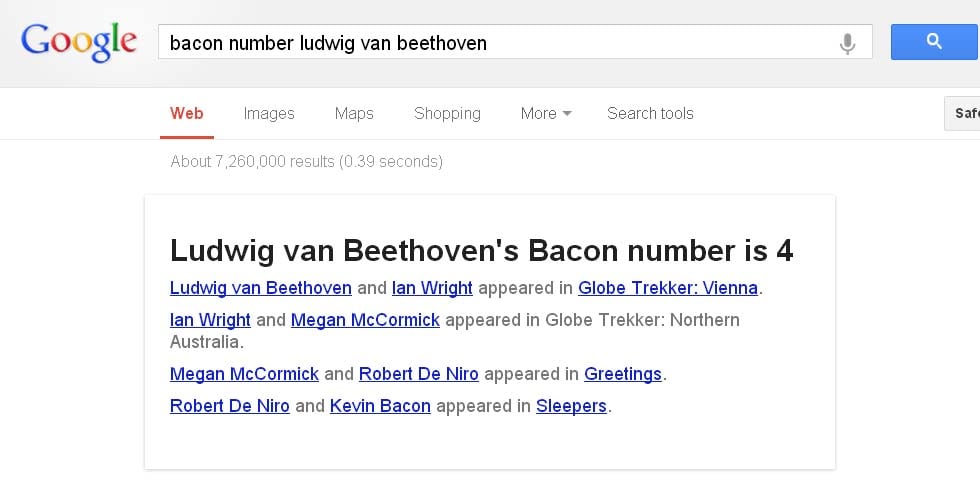Viewport: 980px width, 500px height.
Task: Open the Sleepers movie link
Action: click(x=571, y=406)
